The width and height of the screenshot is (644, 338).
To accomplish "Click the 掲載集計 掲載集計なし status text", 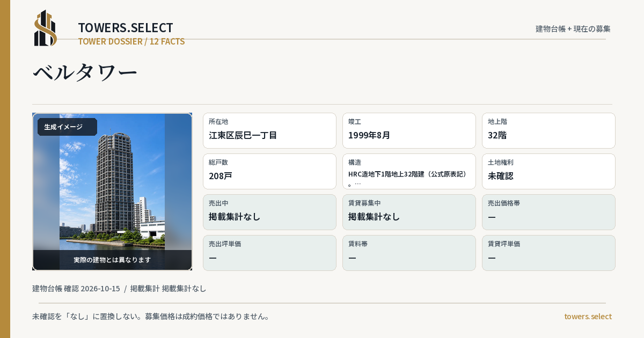I will click(168, 288).
